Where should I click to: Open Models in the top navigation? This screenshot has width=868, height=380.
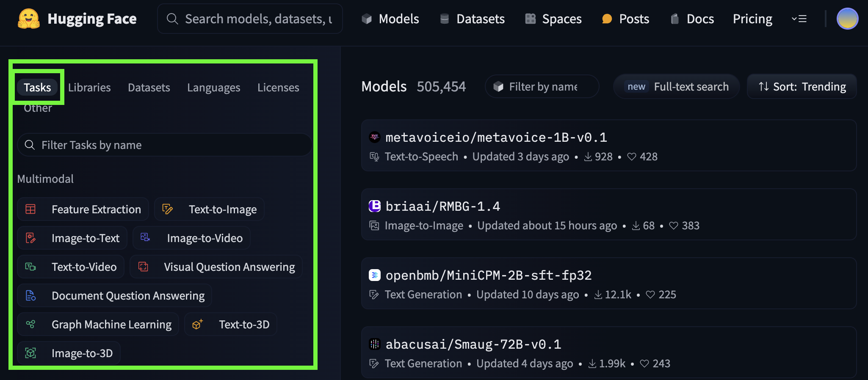point(390,19)
